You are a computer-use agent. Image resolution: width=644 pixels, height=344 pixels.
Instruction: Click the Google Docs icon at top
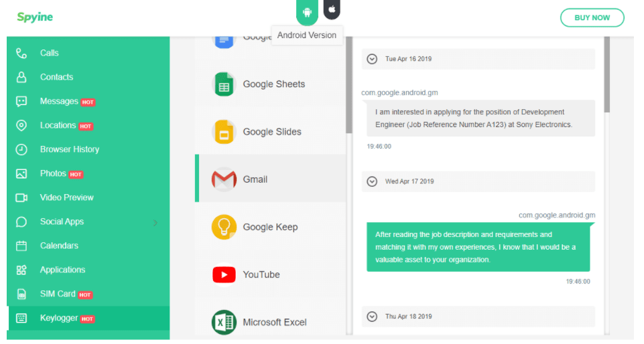224,41
